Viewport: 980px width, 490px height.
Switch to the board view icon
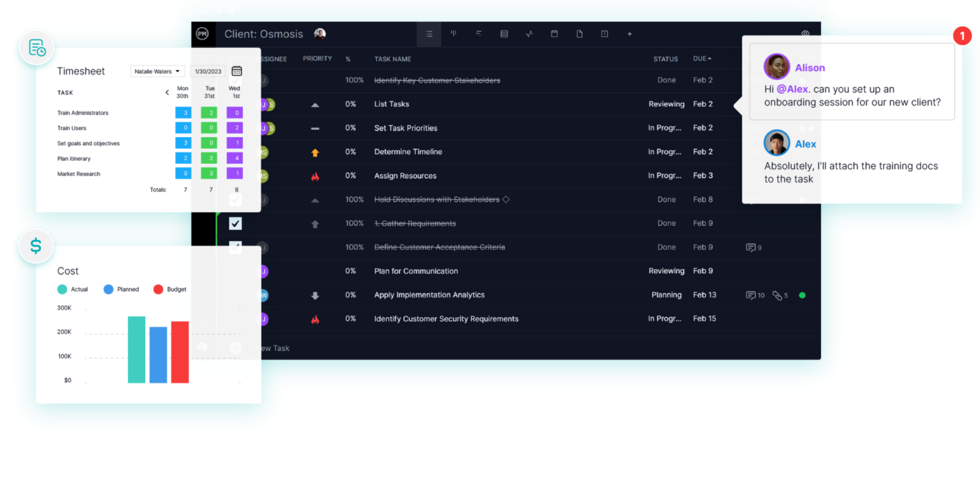click(453, 34)
